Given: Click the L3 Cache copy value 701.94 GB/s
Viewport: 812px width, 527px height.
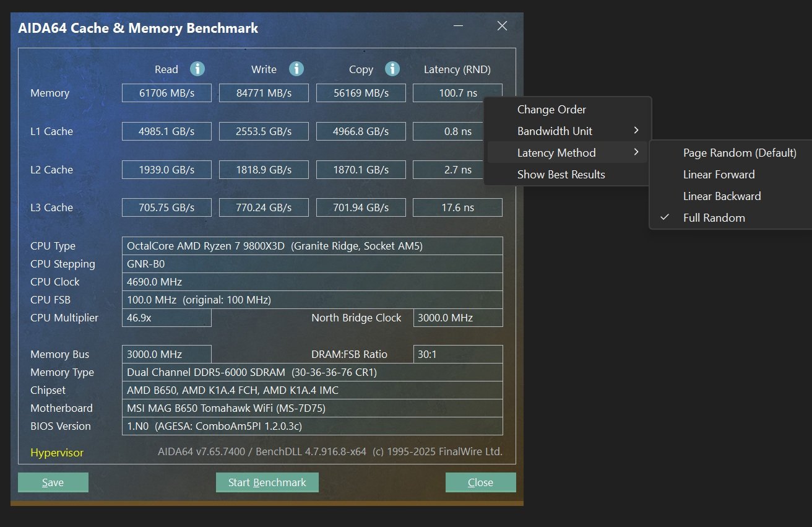Looking at the screenshot, I should click(x=361, y=207).
